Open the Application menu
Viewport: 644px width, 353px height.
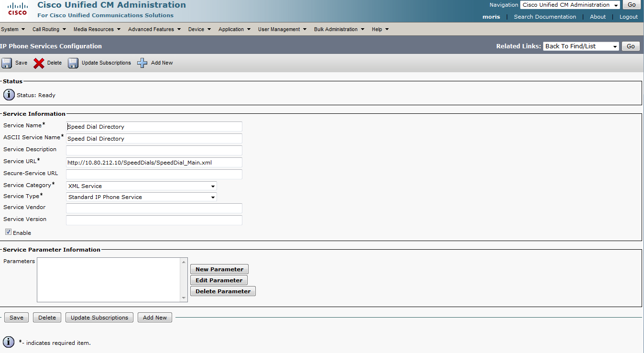point(234,29)
